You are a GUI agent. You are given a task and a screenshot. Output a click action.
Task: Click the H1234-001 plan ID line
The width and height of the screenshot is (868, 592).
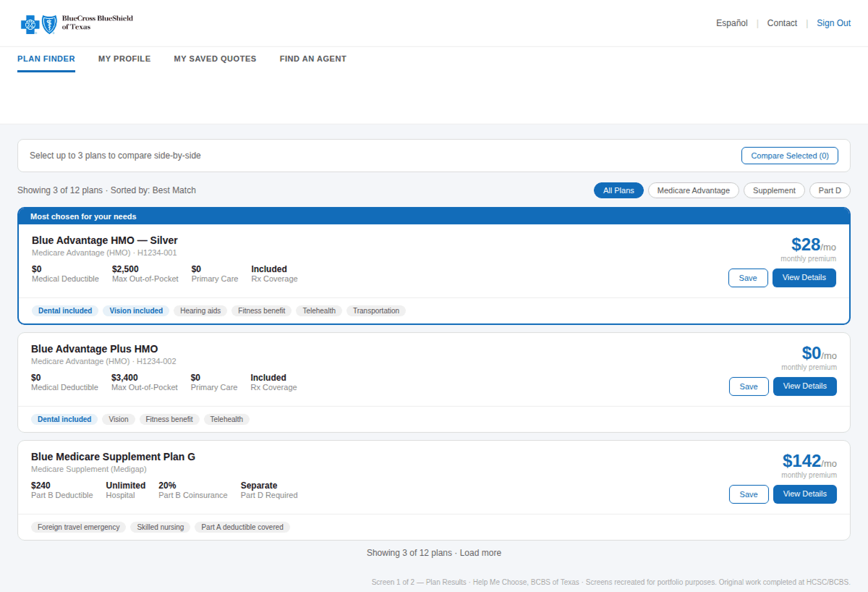tap(104, 253)
